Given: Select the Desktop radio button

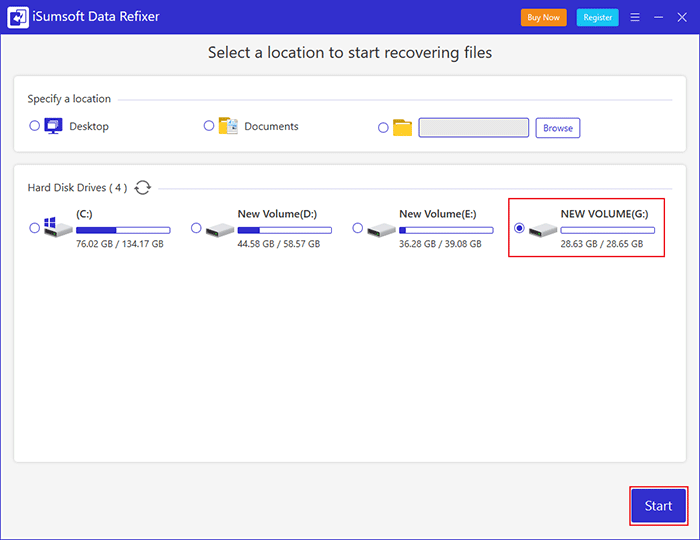Looking at the screenshot, I should [34, 125].
